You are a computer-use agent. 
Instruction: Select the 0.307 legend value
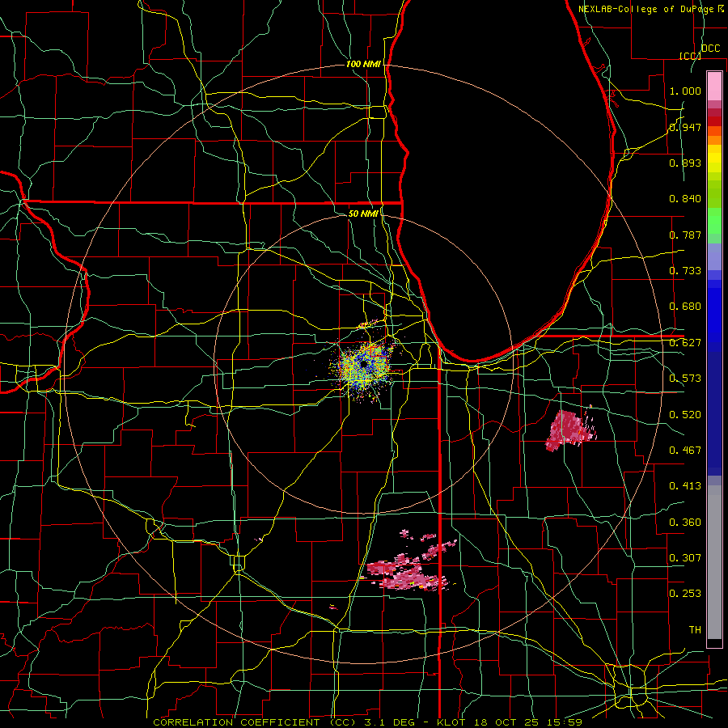[x=685, y=557]
